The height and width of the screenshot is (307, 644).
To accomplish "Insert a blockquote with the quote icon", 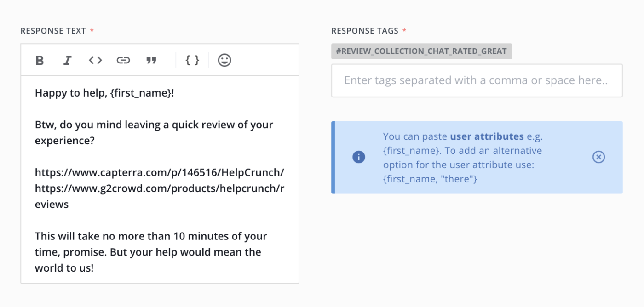I will (x=151, y=60).
